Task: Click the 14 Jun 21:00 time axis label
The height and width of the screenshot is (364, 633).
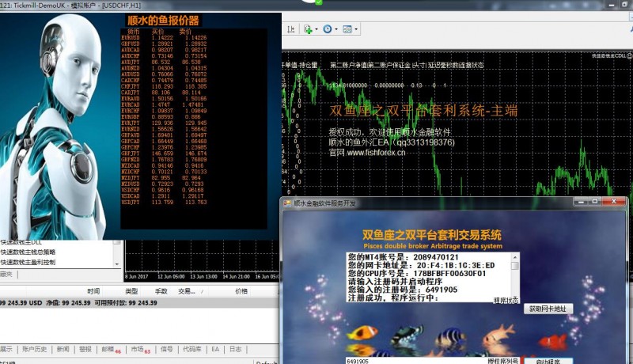Action: tap(236, 276)
